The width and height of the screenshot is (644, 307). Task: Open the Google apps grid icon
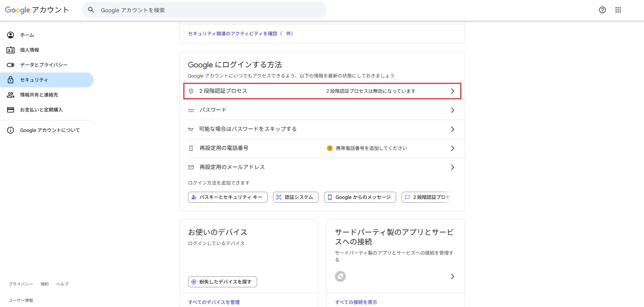(618, 10)
